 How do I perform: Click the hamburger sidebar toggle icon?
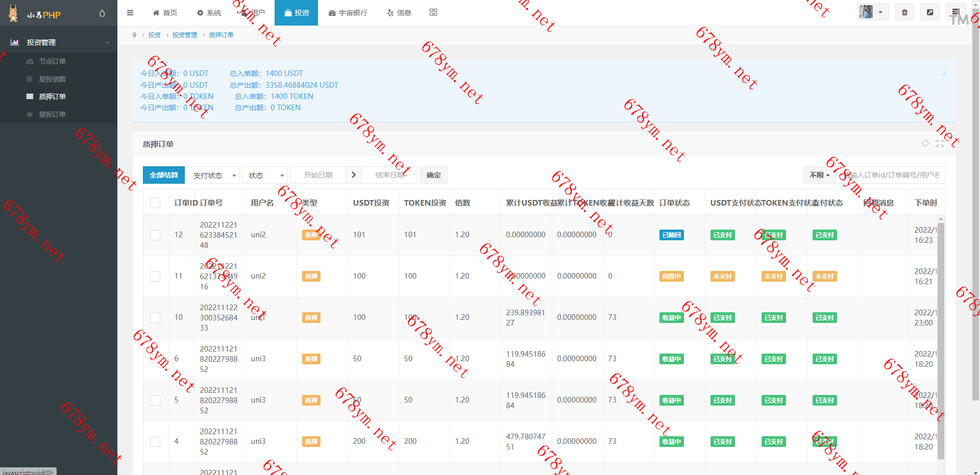tap(130, 13)
